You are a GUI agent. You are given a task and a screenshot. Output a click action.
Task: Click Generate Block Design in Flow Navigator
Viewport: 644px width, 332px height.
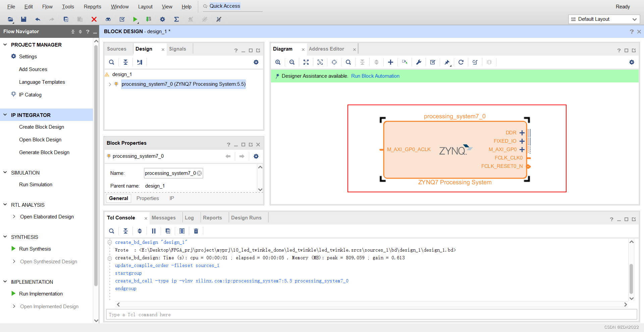pyautogui.click(x=44, y=152)
